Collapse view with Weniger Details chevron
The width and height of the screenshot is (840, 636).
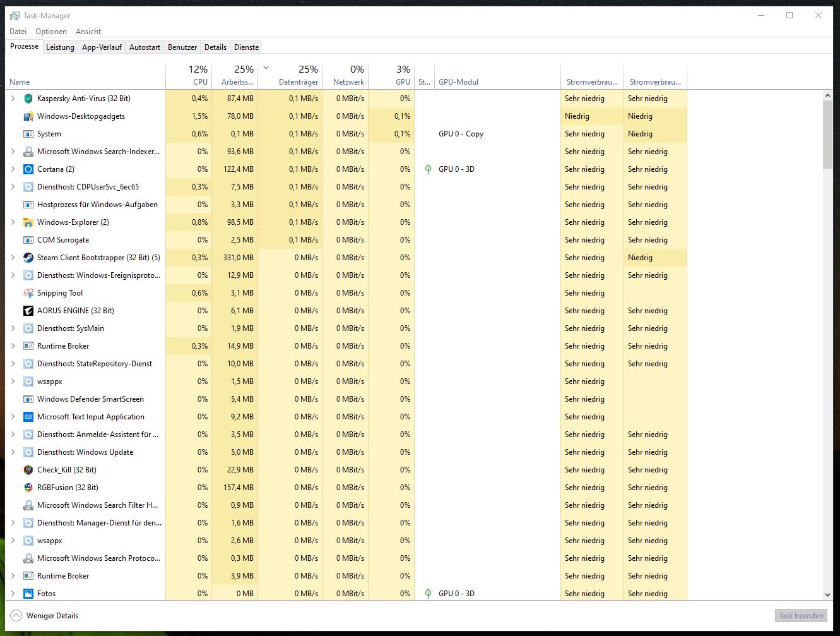pyautogui.click(x=16, y=616)
